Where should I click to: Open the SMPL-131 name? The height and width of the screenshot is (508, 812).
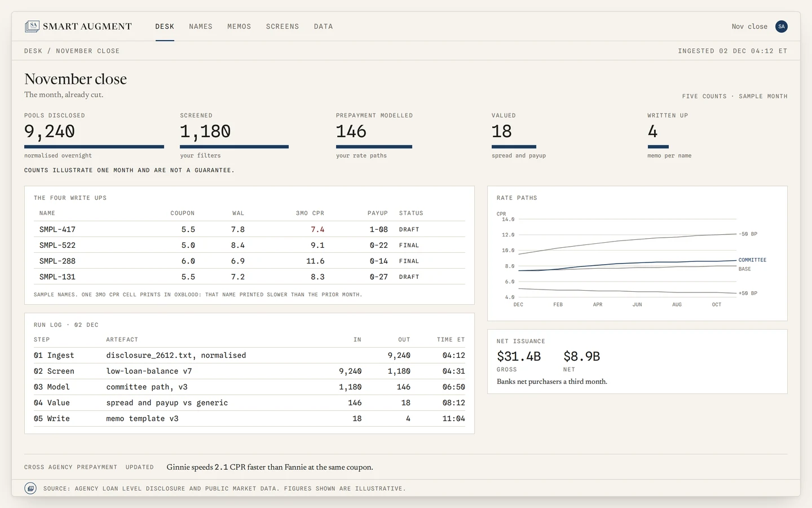pyautogui.click(x=58, y=277)
